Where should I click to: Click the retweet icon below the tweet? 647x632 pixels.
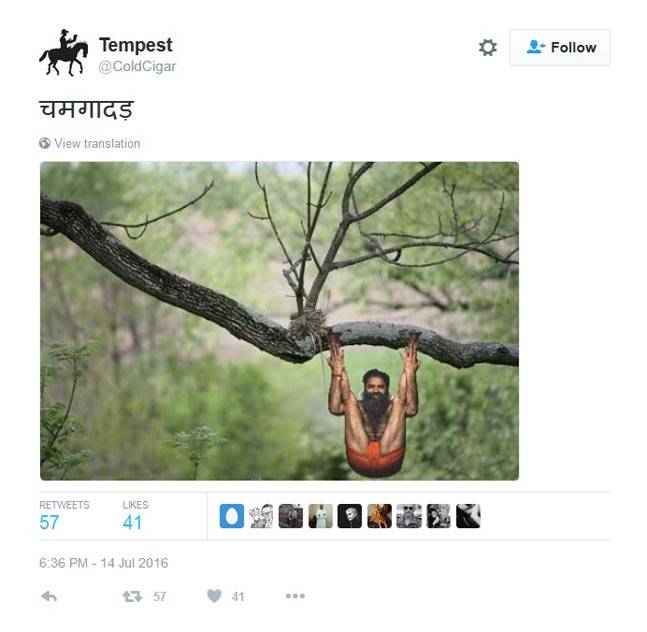[132, 596]
